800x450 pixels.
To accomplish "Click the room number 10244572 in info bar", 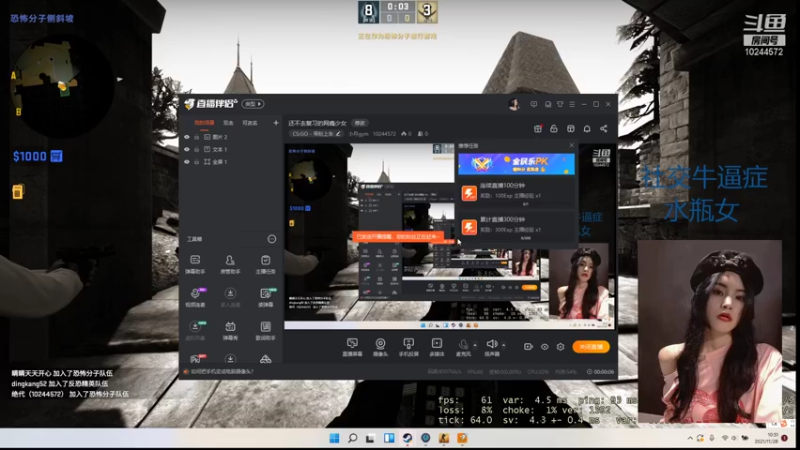I will click(x=384, y=134).
